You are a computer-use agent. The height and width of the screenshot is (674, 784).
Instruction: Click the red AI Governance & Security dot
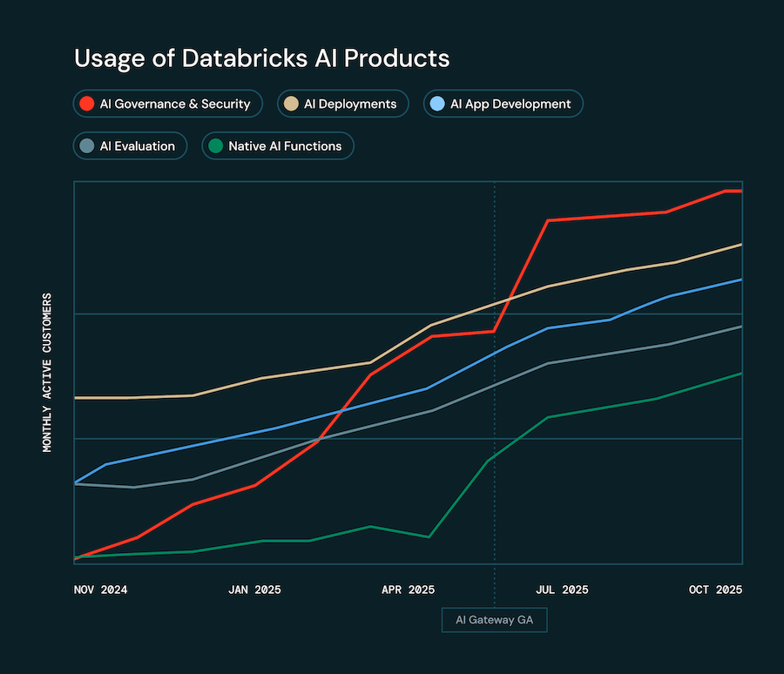(x=87, y=104)
